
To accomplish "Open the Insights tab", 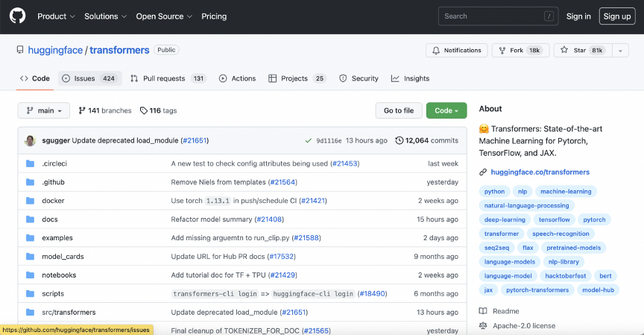I will (x=410, y=78).
